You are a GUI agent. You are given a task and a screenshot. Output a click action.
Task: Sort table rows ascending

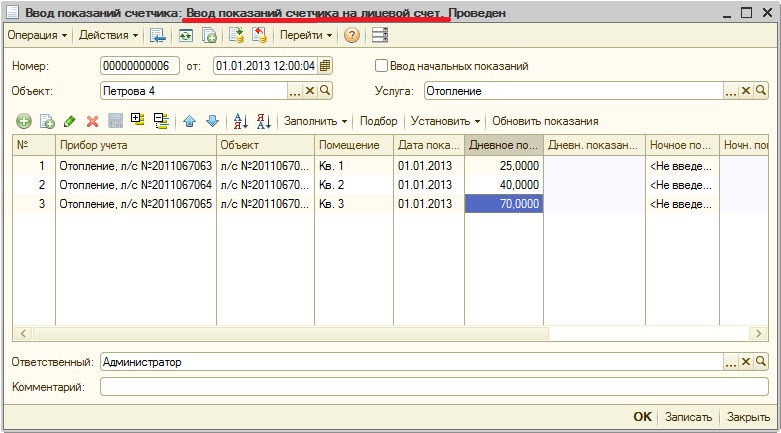click(x=240, y=121)
